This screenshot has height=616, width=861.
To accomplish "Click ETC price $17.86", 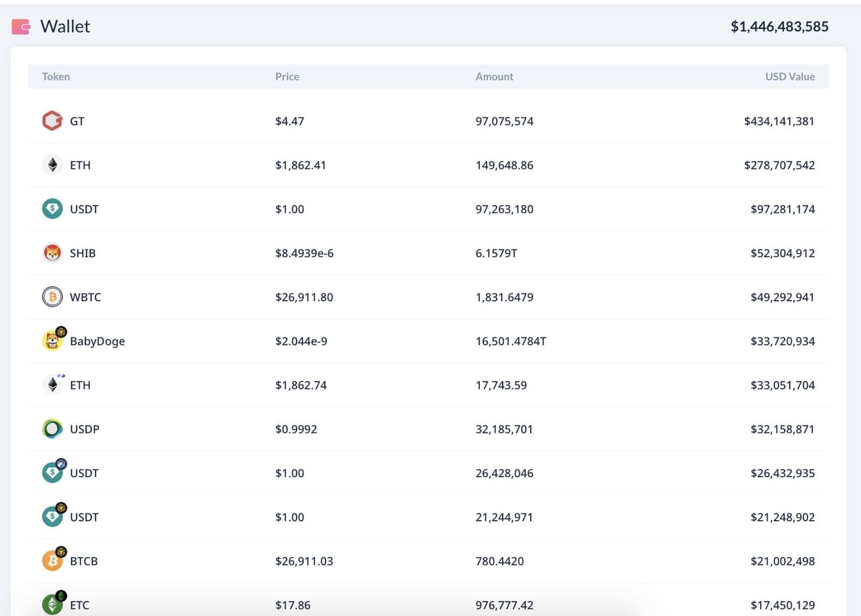I will point(293,605).
